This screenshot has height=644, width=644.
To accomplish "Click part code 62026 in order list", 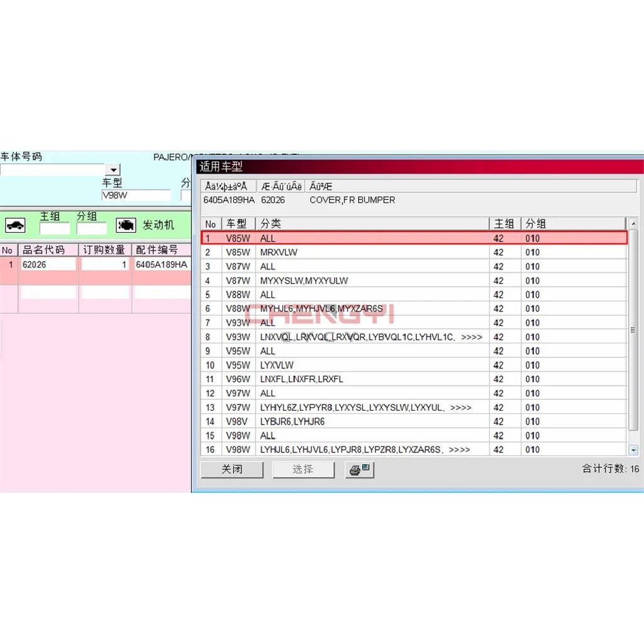I will click(48, 265).
